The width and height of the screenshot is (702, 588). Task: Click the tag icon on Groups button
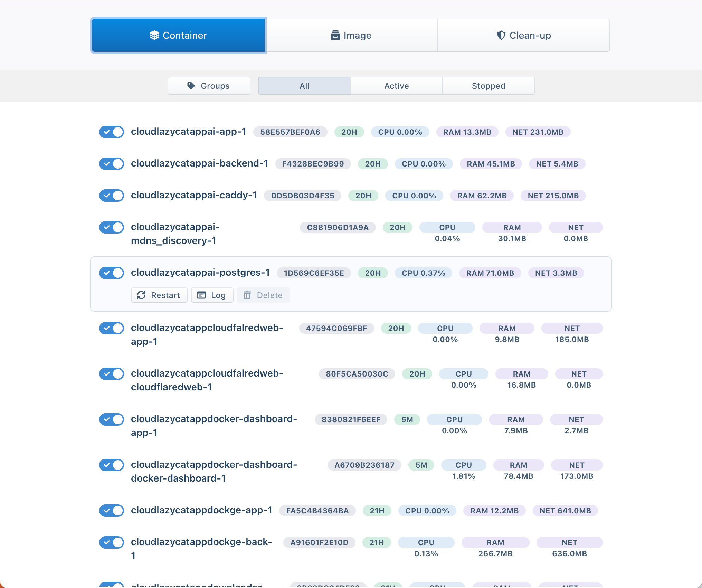click(191, 86)
